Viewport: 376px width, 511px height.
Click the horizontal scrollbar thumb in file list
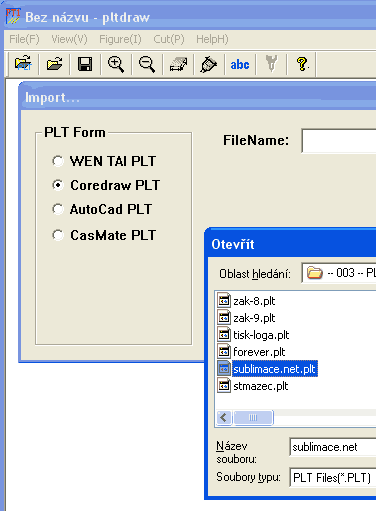(x=253, y=417)
